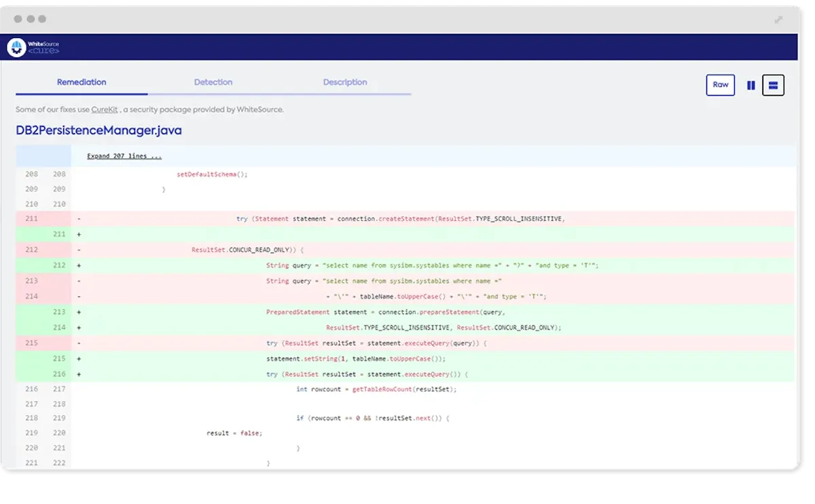Image resolution: width=815 pixels, height=504 pixels.
Task: Click the red window dot
Action: (18, 19)
